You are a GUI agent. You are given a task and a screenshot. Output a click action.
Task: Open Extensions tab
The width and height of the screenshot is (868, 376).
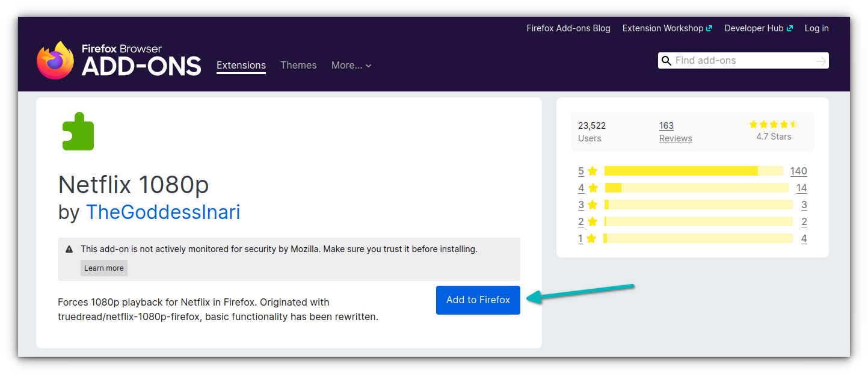click(241, 65)
